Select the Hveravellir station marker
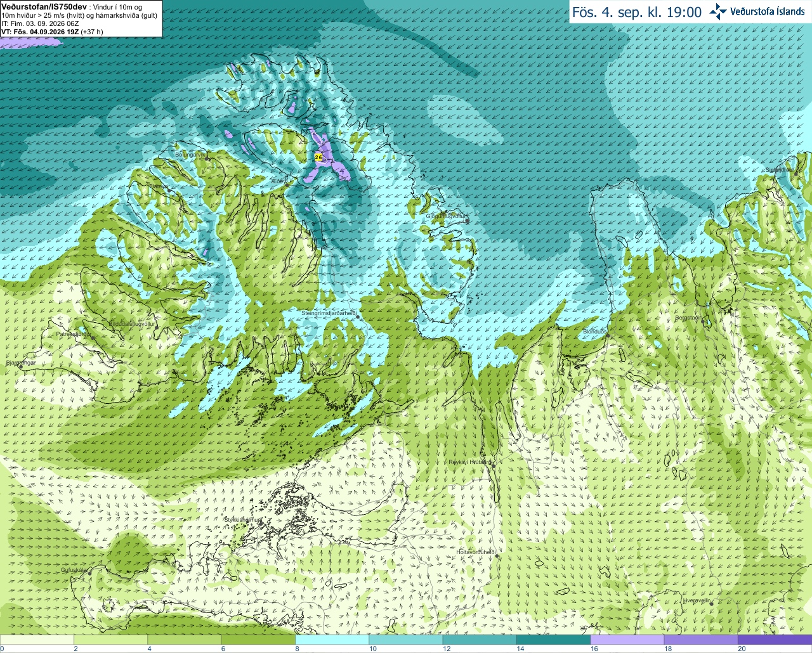This screenshot has width=812, height=653. [712, 604]
